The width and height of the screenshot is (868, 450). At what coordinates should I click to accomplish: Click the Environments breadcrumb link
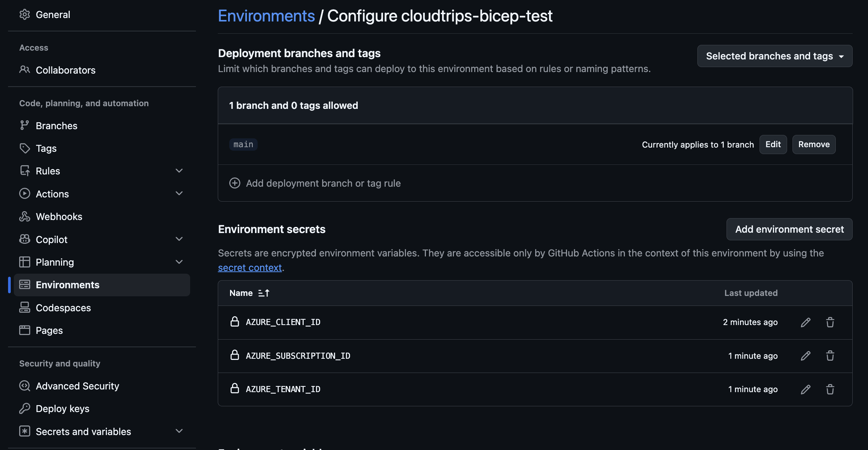click(266, 16)
